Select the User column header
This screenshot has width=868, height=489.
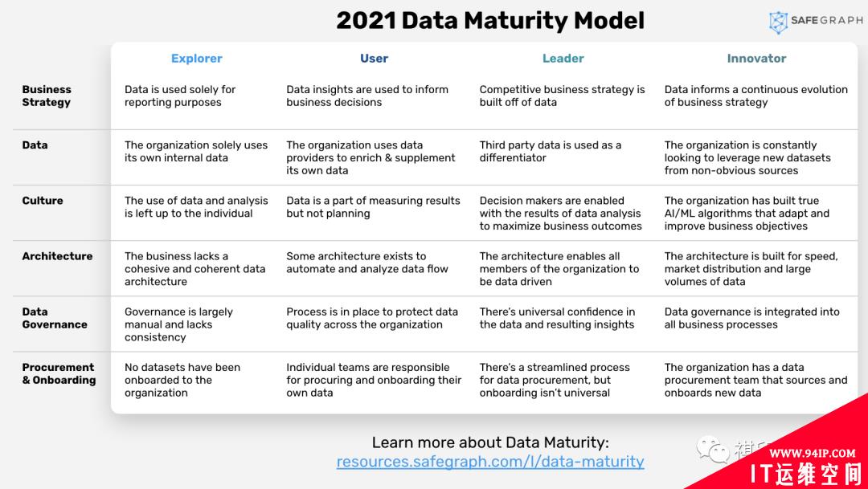click(375, 59)
